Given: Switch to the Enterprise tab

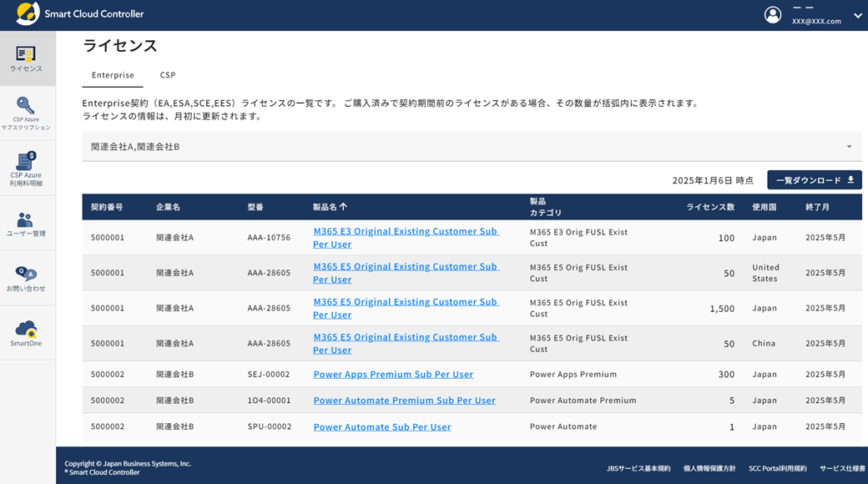Looking at the screenshot, I should 113,75.
